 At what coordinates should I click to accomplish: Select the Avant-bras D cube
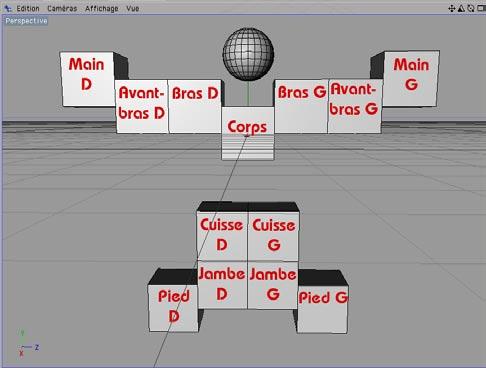click(142, 106)
